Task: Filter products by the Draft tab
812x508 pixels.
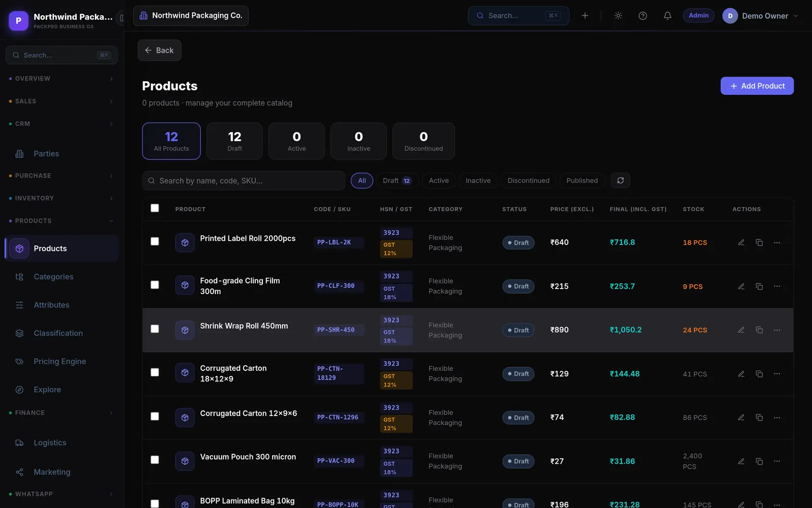Action: tap(397, 180)
